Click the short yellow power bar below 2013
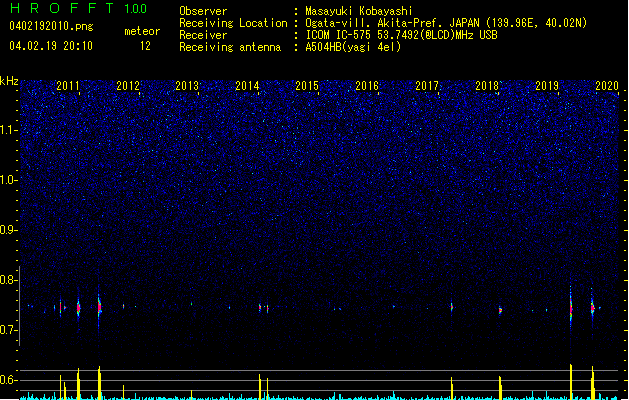The height and width of the screenshot is (400, 629). pos(191,394)
